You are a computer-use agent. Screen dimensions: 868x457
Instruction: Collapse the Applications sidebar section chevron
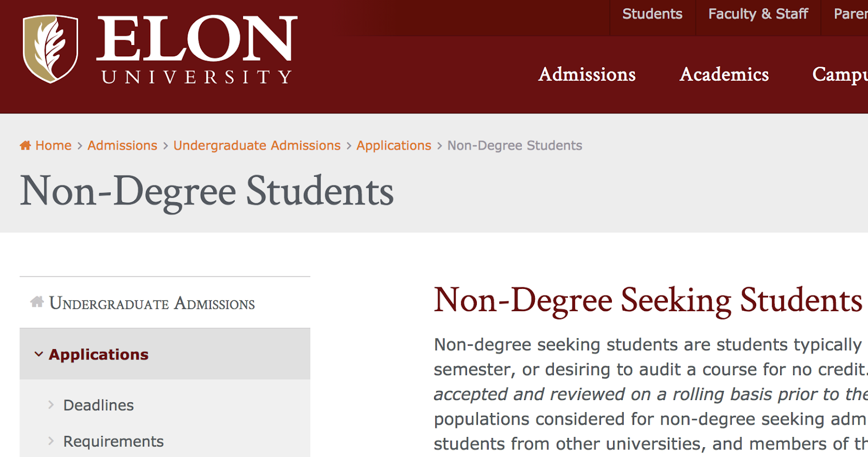coord(39,354)
